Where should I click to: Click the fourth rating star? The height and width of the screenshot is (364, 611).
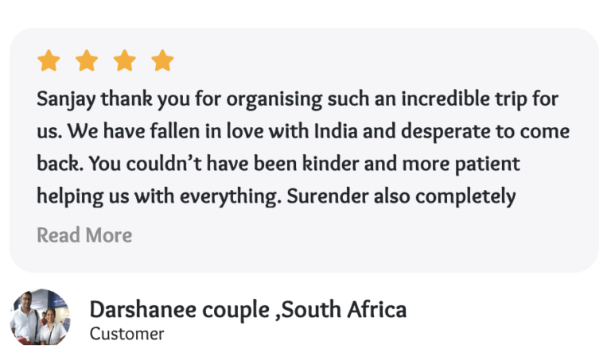click(162, 60)
